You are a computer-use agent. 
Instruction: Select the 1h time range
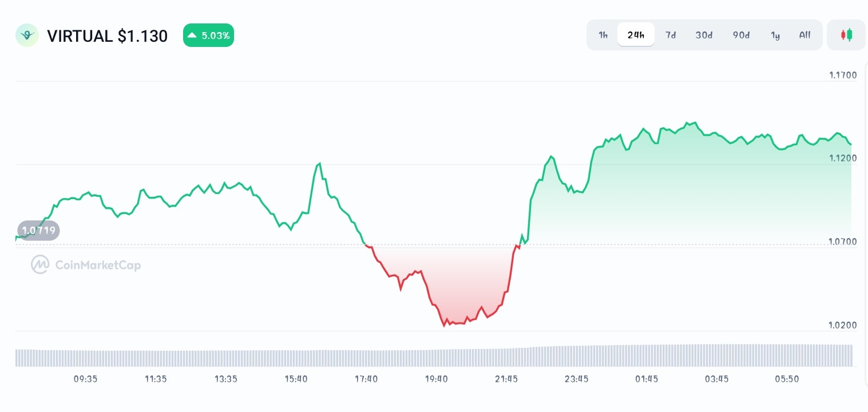(x=603, y=35)
